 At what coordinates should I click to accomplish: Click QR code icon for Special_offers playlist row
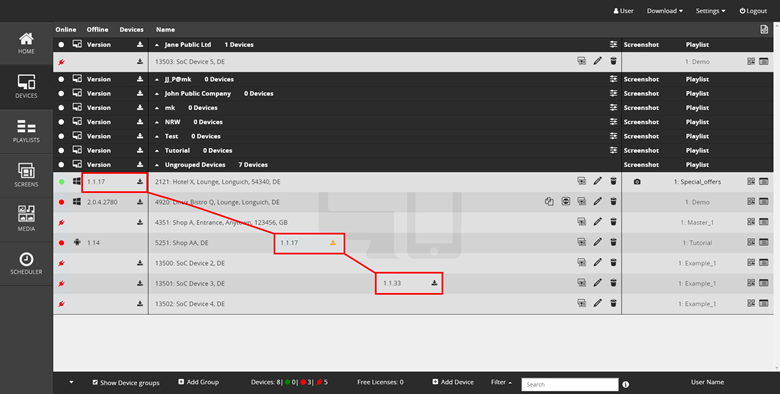(x=751, y=182)
